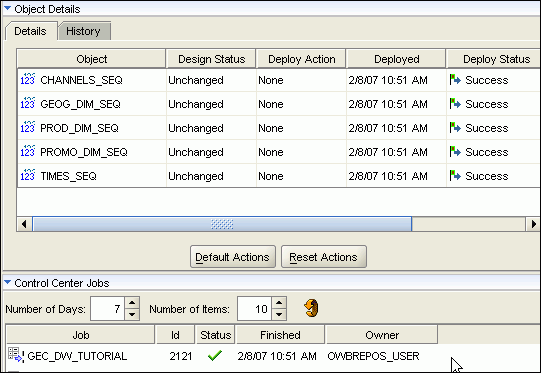Click the success flag icon in the TIMES_SEQ row
This screenshot has width=541, height=373.
(x=455, y=176)
